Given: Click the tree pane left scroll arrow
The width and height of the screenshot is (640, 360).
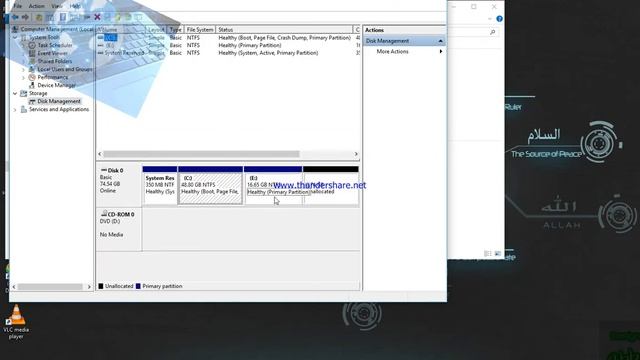Looking at the screenshot, I should point(14,287).
